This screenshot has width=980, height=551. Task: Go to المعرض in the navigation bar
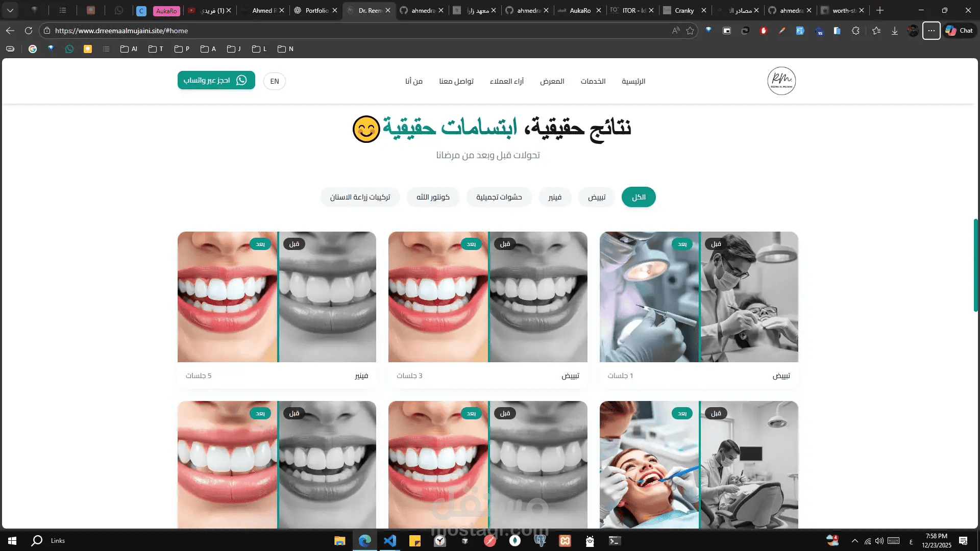pyautogui.click(x=552, y=81)
